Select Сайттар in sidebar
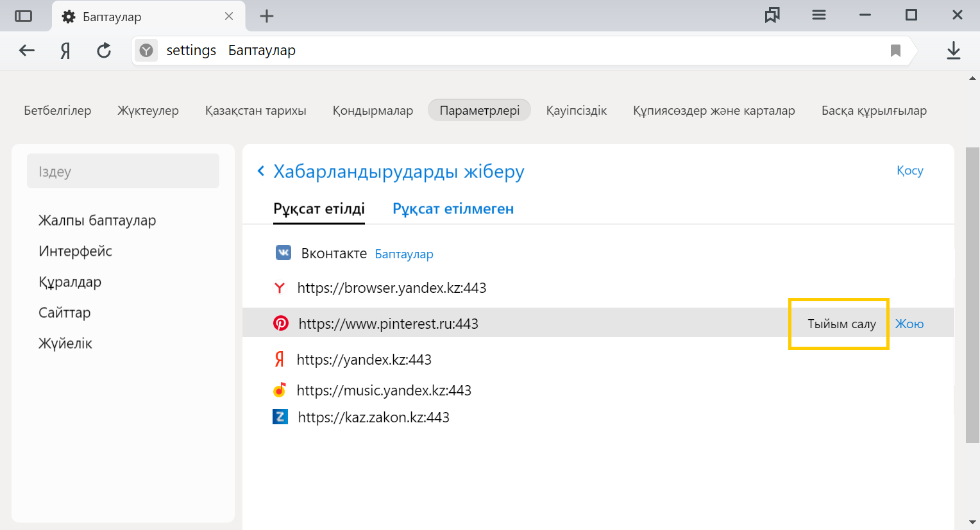Screen dimensions: 980x530 click(x=65, y=313)
